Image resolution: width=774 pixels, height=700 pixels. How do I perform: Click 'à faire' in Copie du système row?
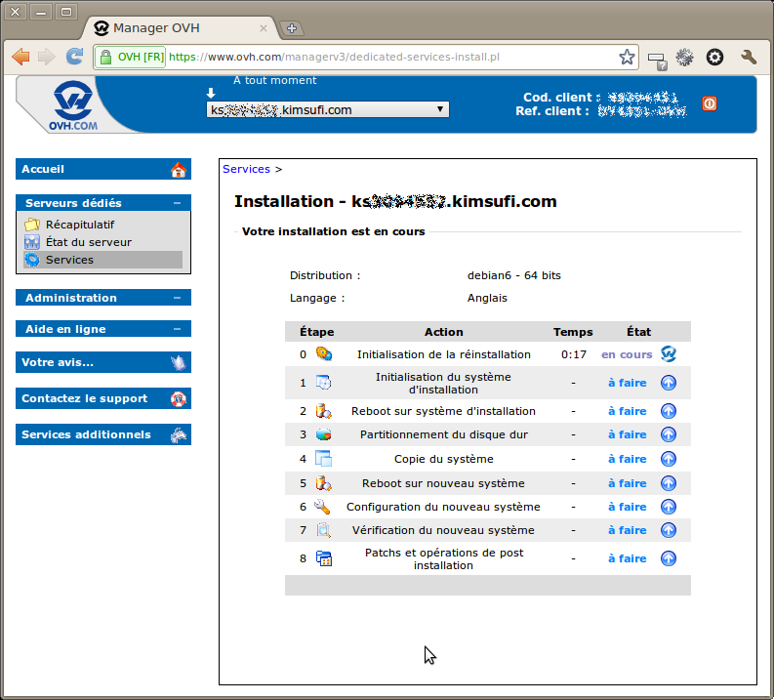tap(628, 459)
